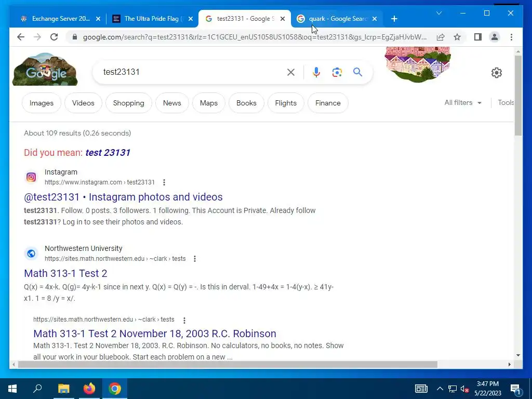
Task: Filter results by Maps
Action: click(209, 103)
